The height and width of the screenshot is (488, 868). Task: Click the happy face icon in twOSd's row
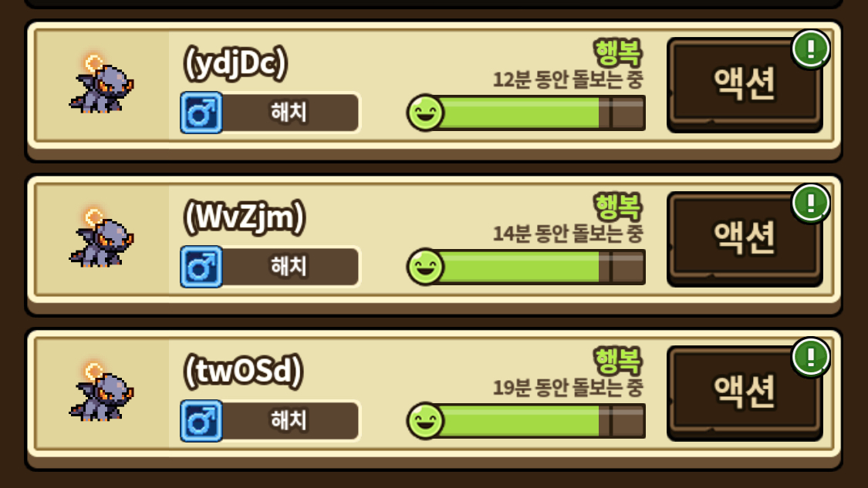tap(425, 420)
